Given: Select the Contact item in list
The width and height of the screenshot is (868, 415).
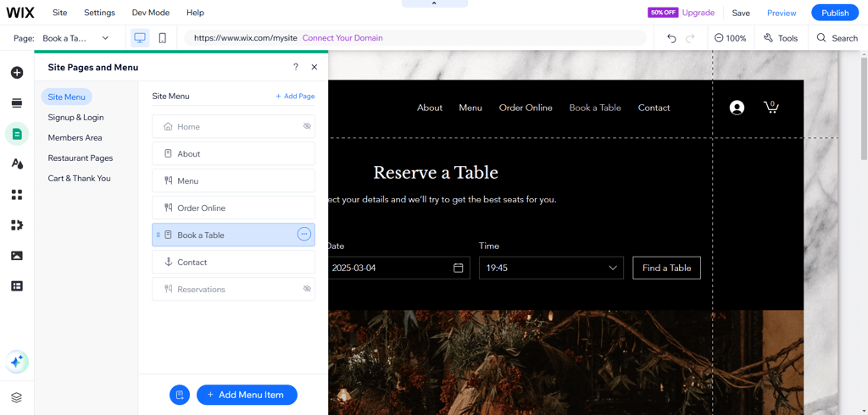Looking at the screenshot, I should (233, 262).
